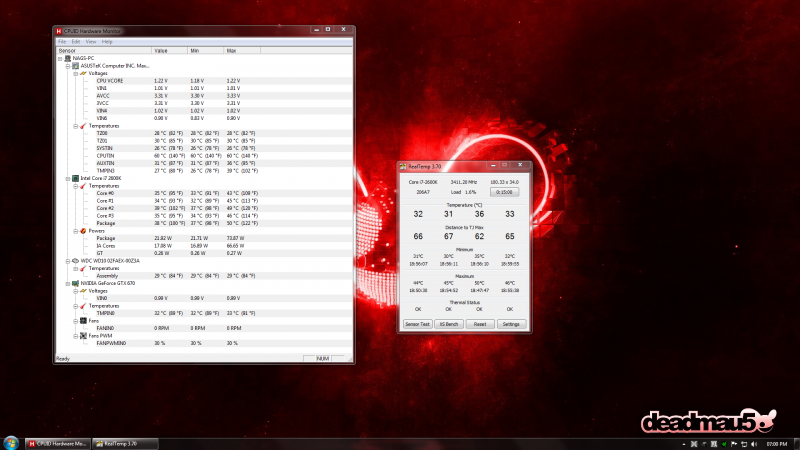
Task: Open the Windows Start orb
Action: [x=11, y=443]
